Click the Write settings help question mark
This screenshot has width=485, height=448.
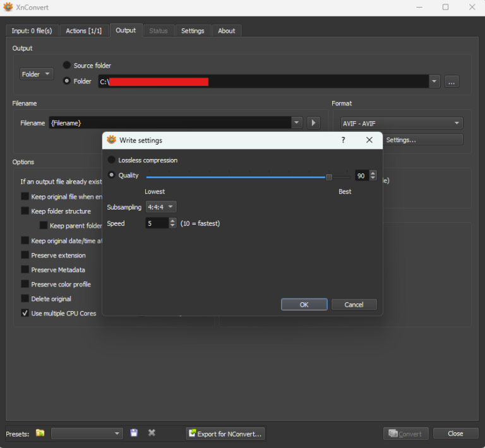(343, 140)
